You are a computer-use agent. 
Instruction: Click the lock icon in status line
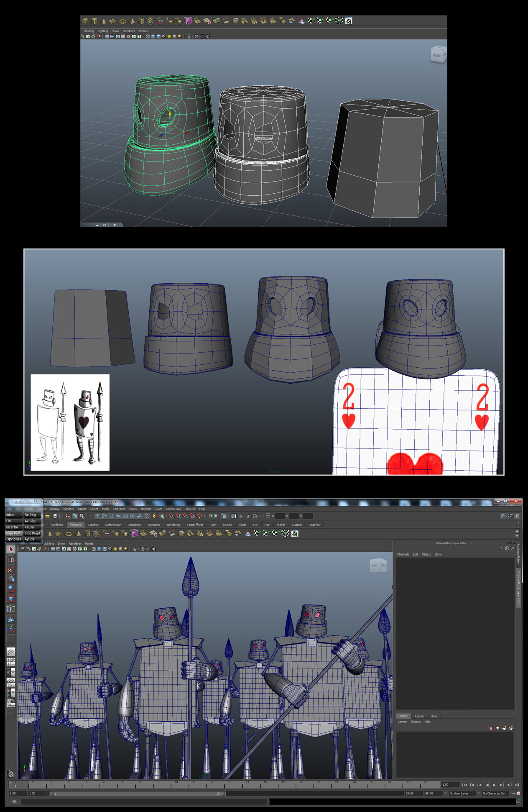(x=154, y=516)
